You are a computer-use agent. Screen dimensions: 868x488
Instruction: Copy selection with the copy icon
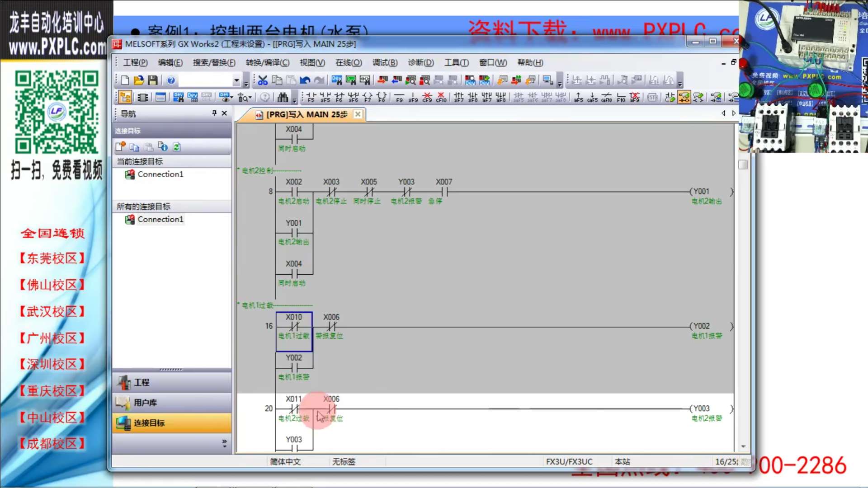[277, 80]
